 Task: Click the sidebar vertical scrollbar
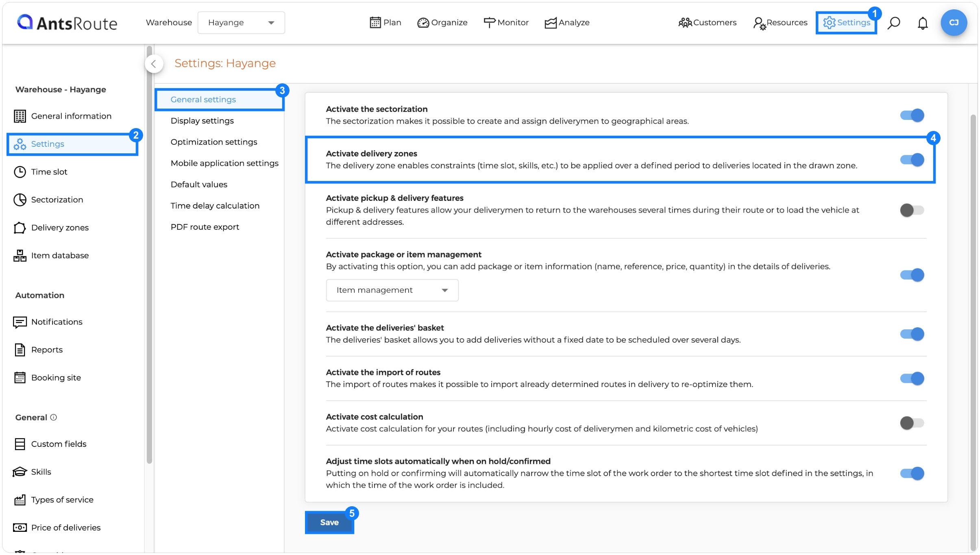click(149, 255)
